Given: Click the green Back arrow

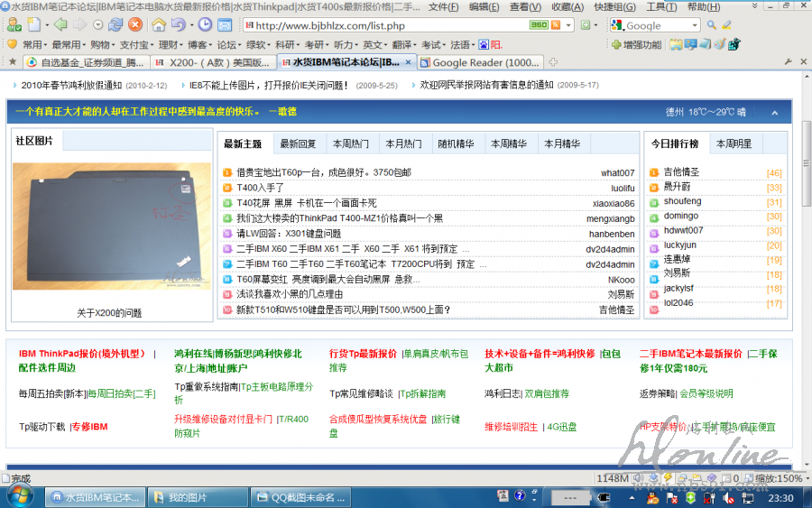Looking at the screenshot, I should click(x=60, y=24).
